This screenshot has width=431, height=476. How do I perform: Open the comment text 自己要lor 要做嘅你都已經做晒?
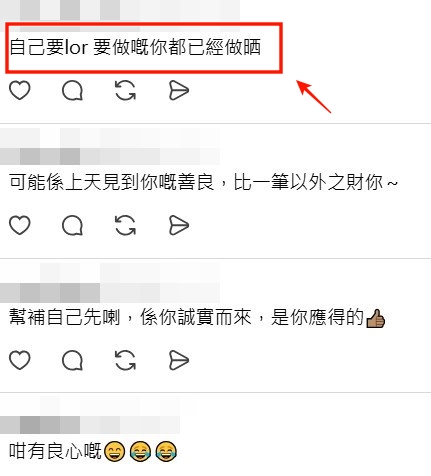coord(135,47)
